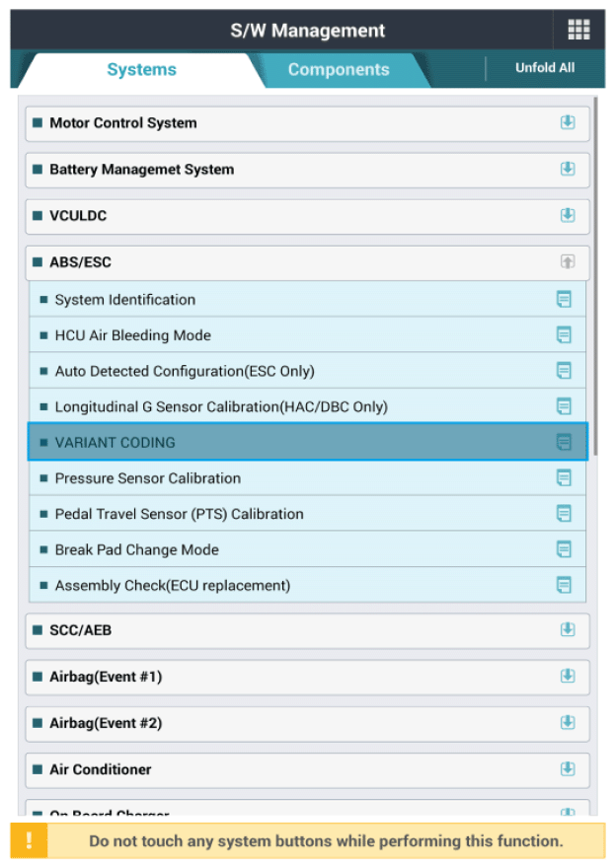Viewport: 615px width, 868px height.
Task: Expand the VCULDC section arrow icon
Action: point(568,215)
